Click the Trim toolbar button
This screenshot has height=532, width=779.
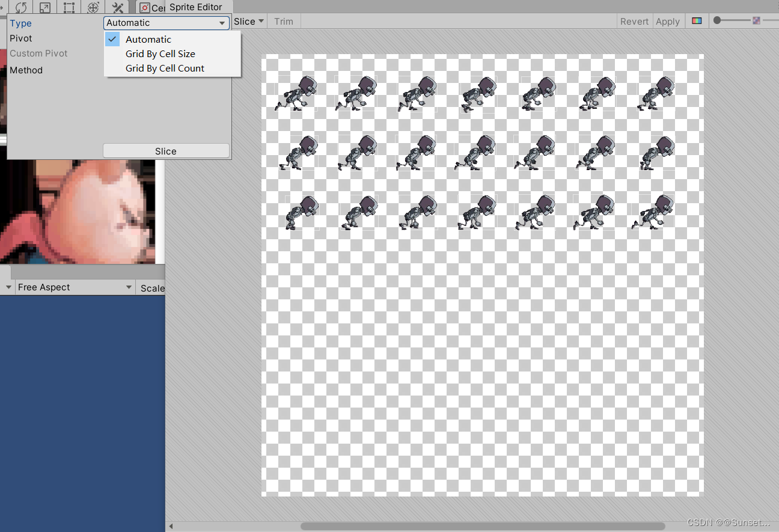pyautogui.click(x=284, y=21)
